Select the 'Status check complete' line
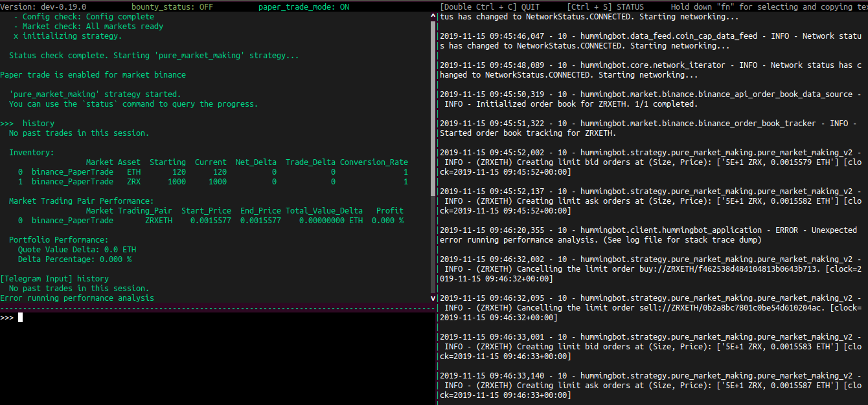 (154, 56)
